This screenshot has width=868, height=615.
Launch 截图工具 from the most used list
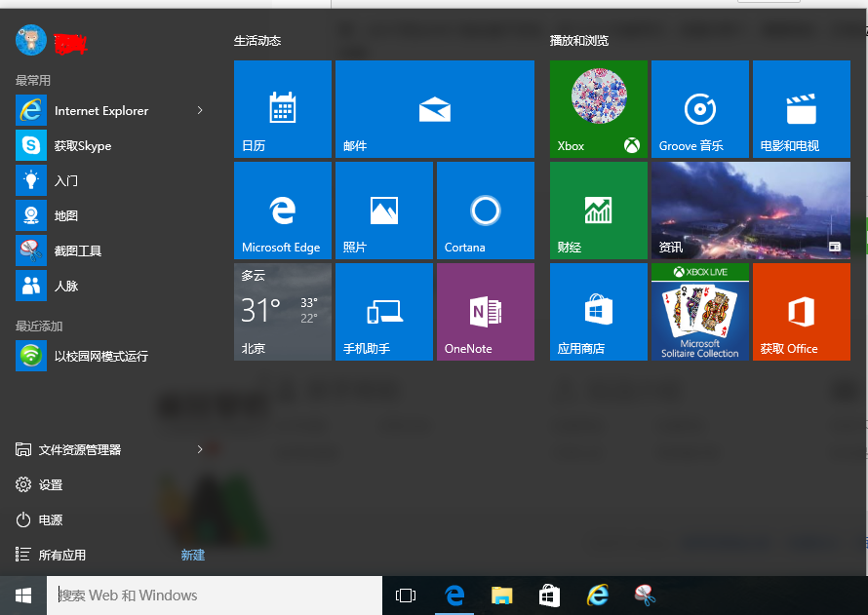[x=111, y=250]
